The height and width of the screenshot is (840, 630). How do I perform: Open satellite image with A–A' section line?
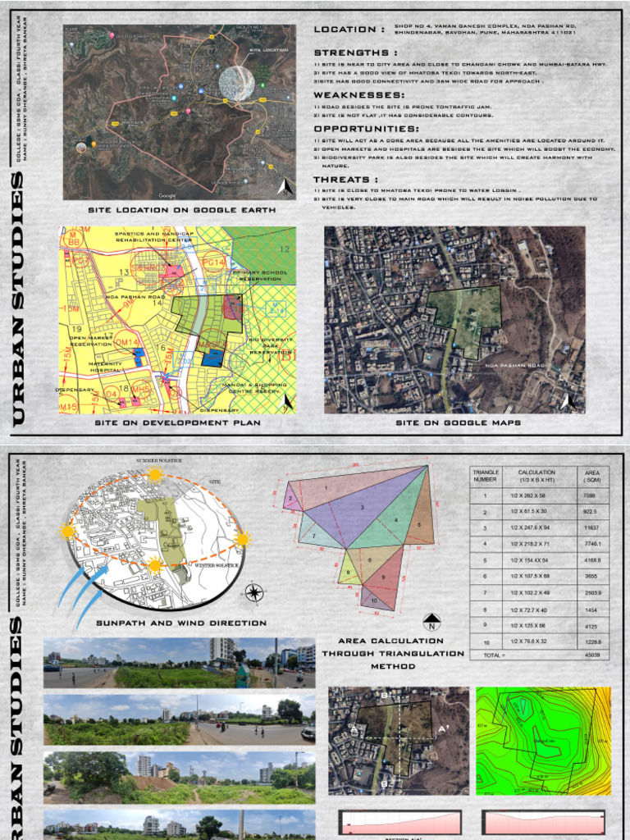(398, 741)
